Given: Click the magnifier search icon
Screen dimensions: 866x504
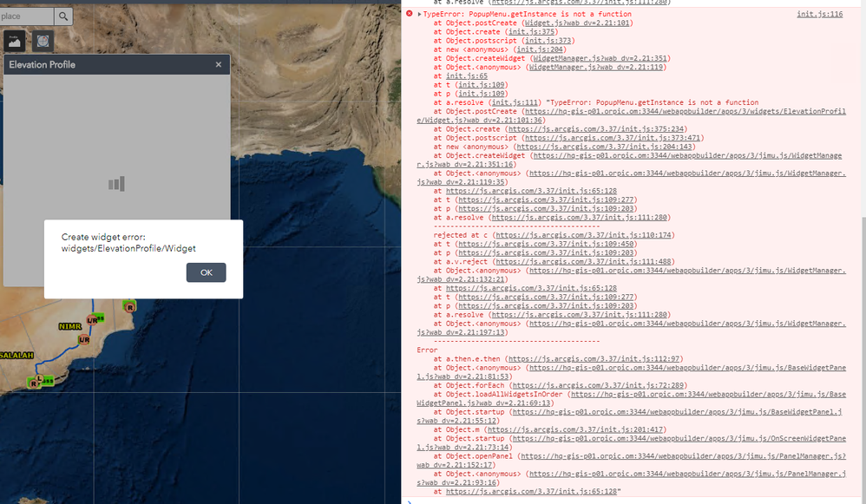Looking at the screenshot, I should coord(63,16).
